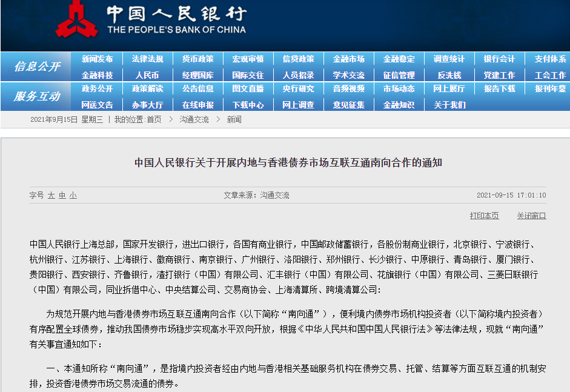Select 金融市场 in the navigation bar
Screen dimensions: 570x392
click(x=348, y=59)
